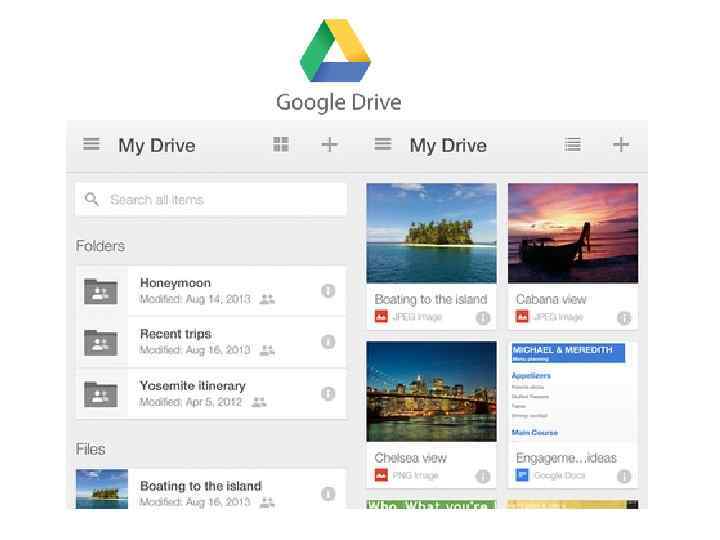Image resolution: width=720 pixels, height=540 pixels.
Task: Click Engageme...ideas card title
Action: click(x=566, y=458)
